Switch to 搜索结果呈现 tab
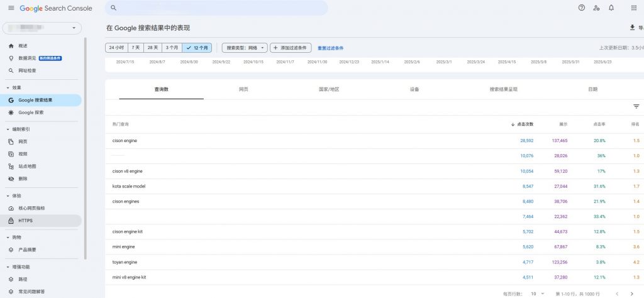644x298 pixels. 504,89
